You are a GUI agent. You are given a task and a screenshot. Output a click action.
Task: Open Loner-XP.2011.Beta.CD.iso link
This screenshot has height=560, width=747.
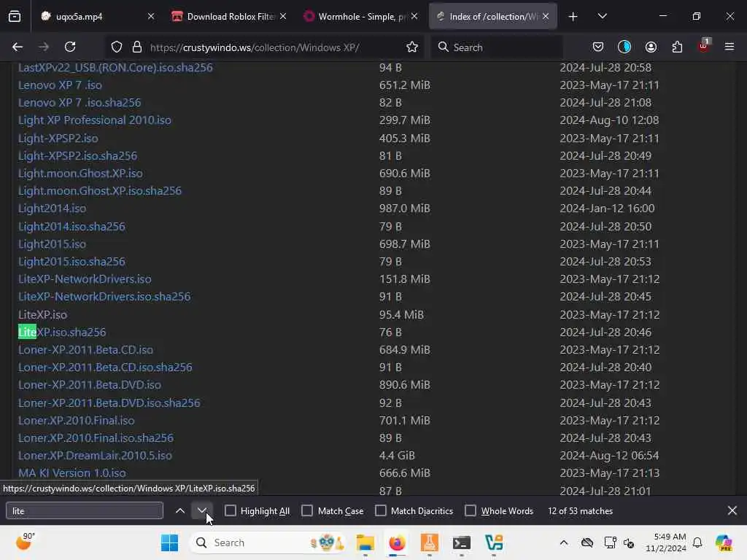point(86,349)
